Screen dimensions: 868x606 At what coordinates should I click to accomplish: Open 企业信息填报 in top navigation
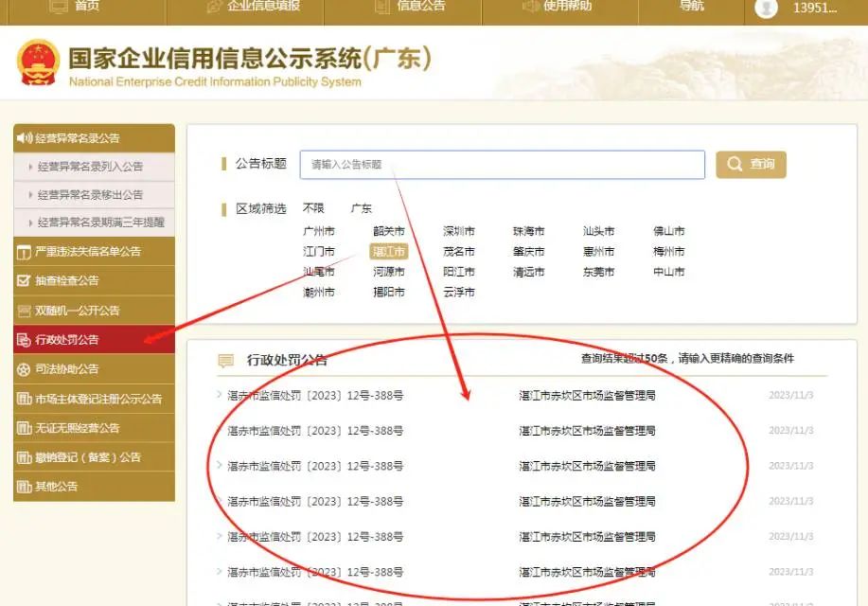tap(263, 6)
